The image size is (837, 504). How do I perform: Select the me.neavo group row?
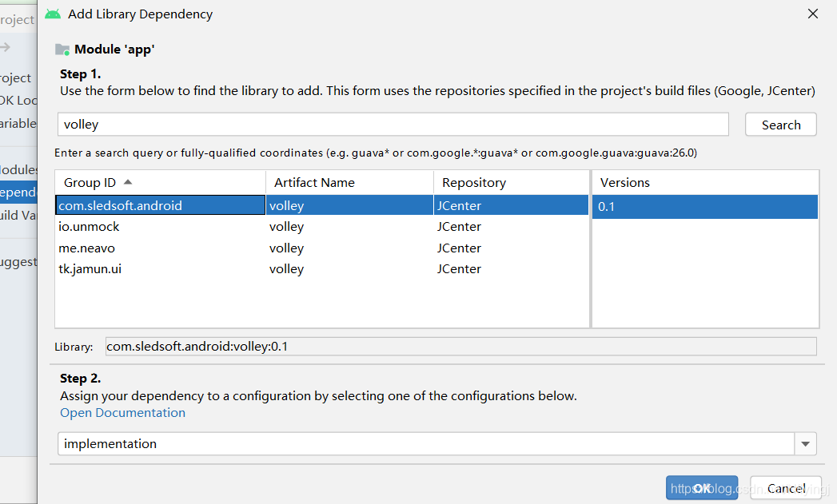pyautogui.click(x=322, y=248)
